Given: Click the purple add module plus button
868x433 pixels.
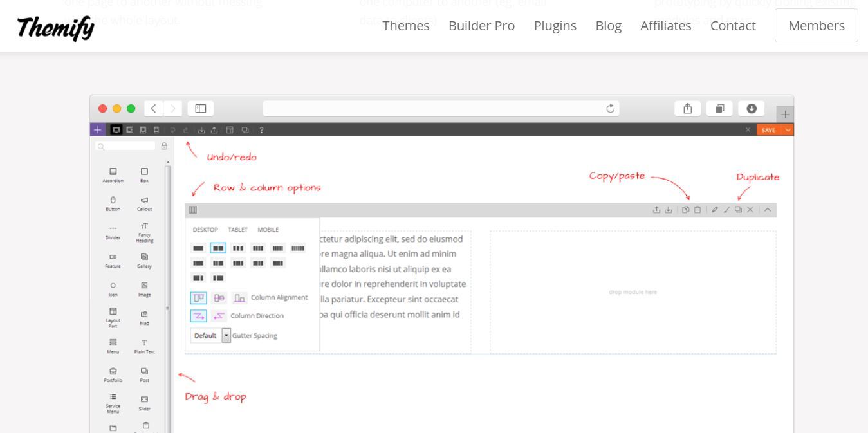Looking at the screenshot, I should [97, 129].
